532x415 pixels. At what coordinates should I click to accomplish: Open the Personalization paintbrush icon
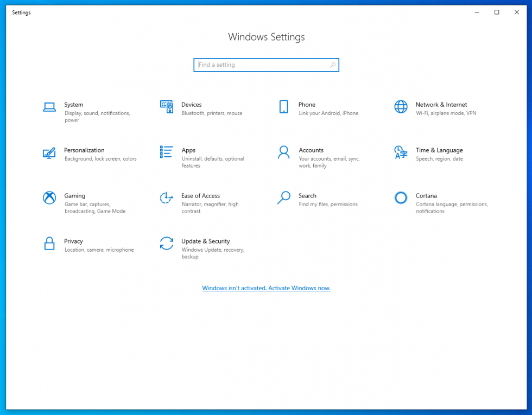(x=49, y=153)
